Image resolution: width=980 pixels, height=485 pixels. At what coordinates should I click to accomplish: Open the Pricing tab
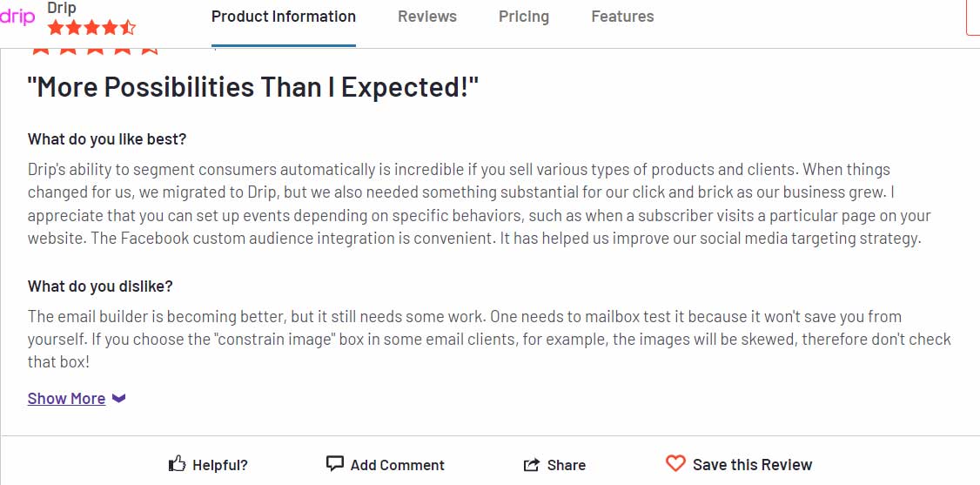click(524, 17)
